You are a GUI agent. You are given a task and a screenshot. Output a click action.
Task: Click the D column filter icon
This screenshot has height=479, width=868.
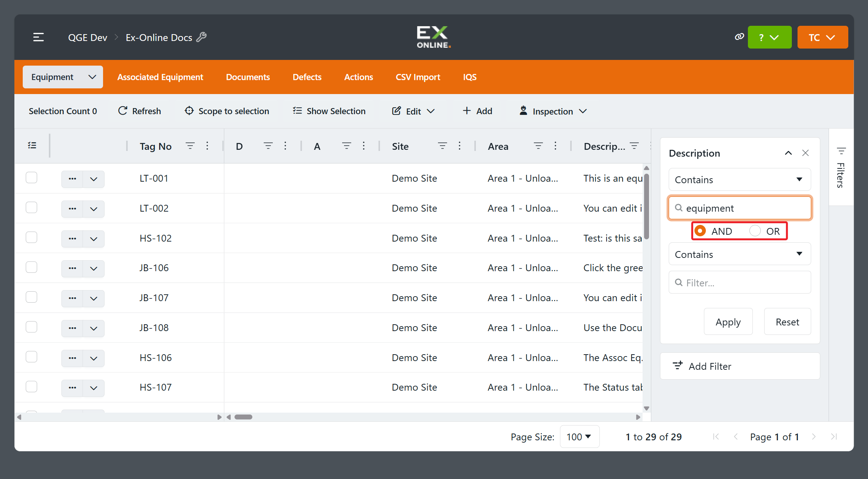[x=268, y=146]
